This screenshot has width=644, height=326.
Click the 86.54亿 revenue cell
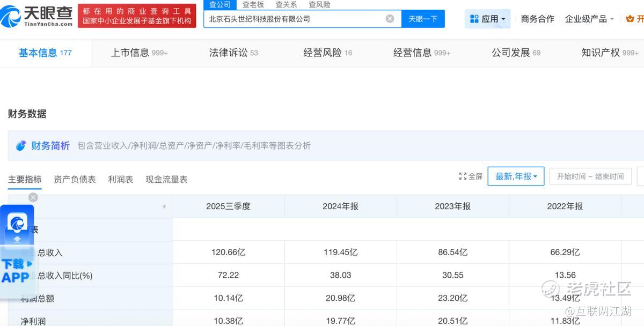[452, 252]
